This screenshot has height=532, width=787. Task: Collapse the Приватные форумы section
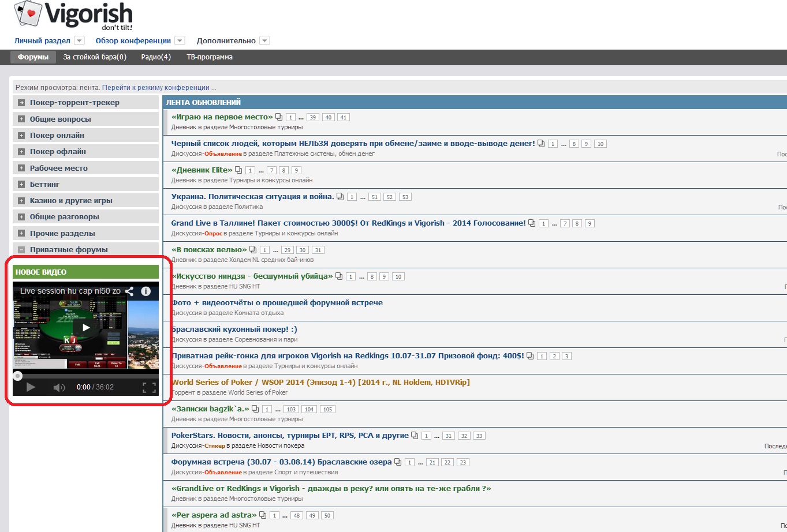pos(21,250)
